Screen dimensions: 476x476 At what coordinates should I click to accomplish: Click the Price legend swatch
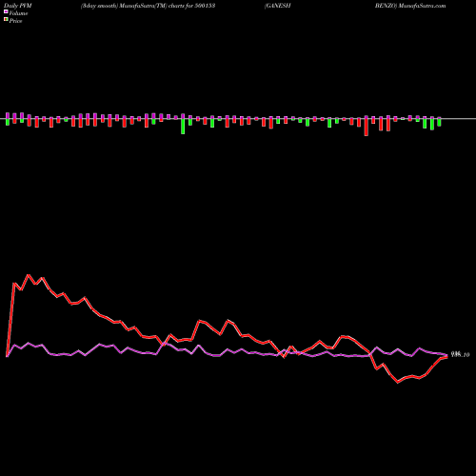(6, 20)
